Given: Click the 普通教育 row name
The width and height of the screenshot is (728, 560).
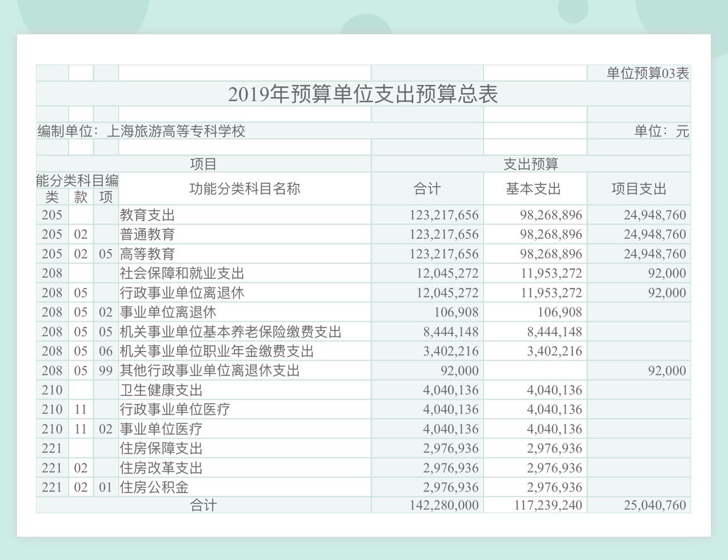Looking at the screenshot, I should tap(147, 235).
